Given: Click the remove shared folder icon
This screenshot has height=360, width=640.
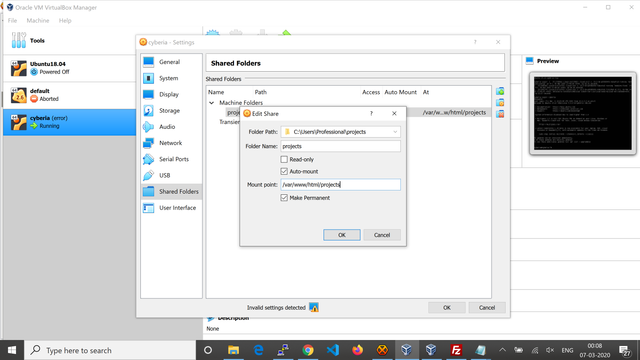Looking at the screenshot, I should click(x=500, y=114).
